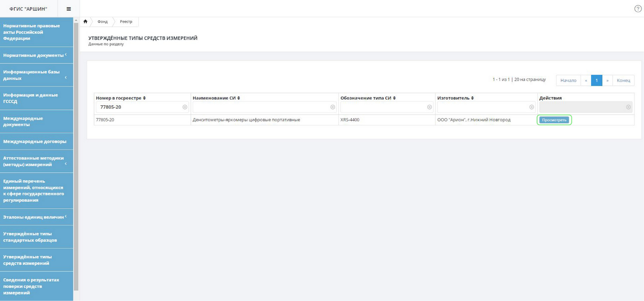
Task: Clear the registry number filter field
Action: pos(185,107)
